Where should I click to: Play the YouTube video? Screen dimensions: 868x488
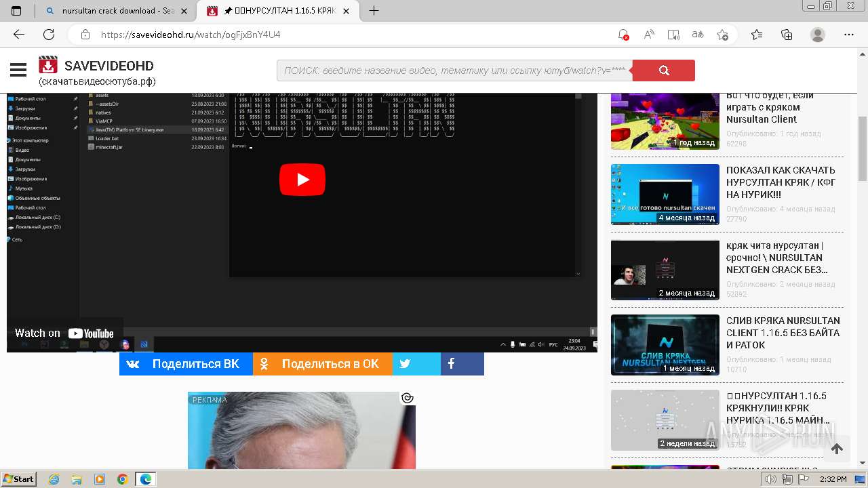[302, 179]
